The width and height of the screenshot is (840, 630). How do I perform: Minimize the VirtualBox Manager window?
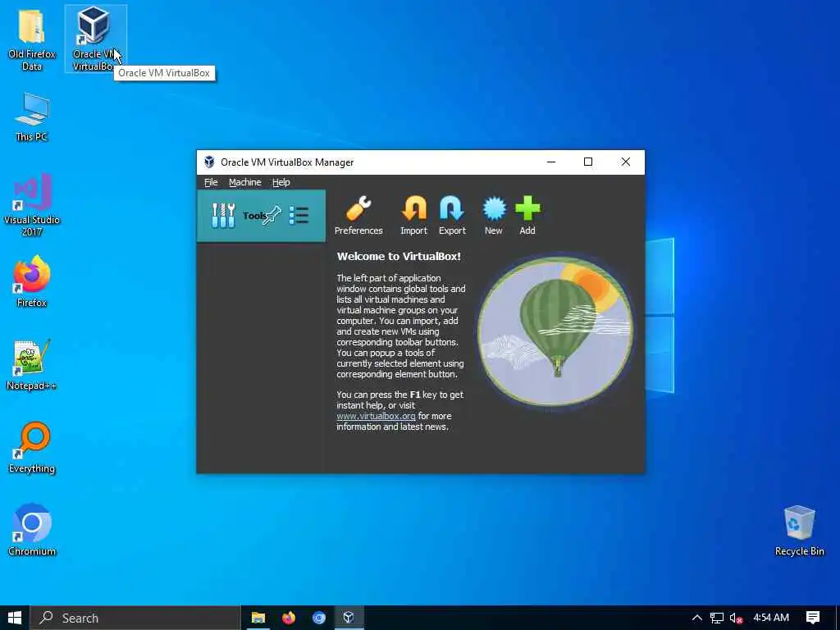click(551, 162)
